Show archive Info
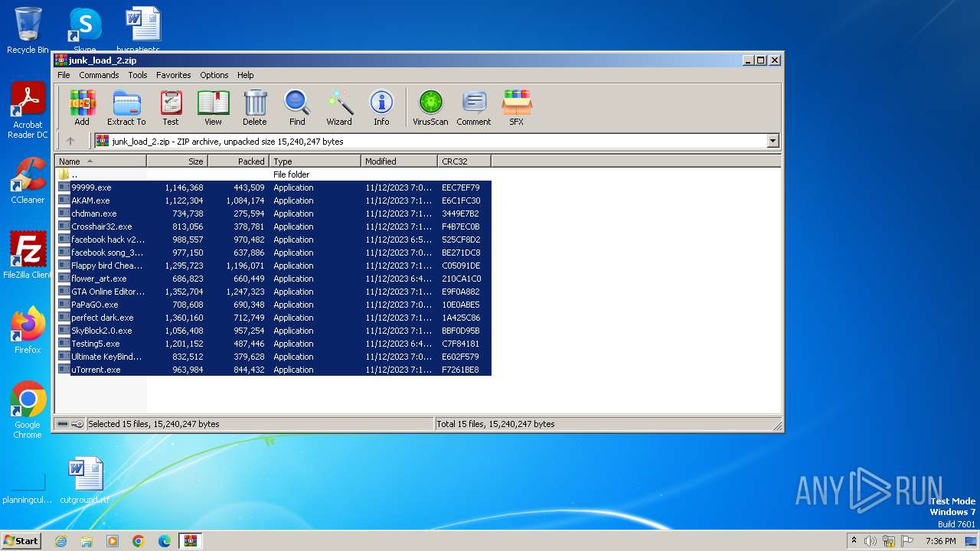The height and width of the screenshot is (551, 980). (381, 108)
